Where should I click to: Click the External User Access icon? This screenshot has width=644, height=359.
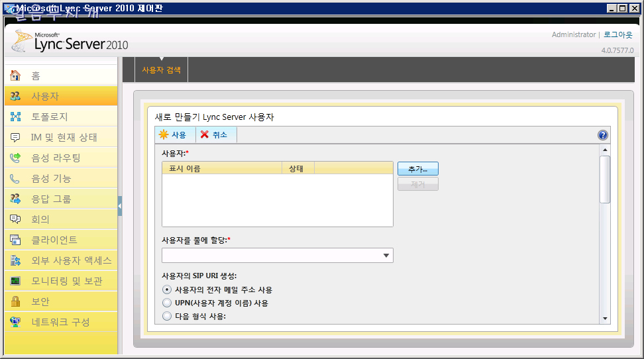coord(15,260)
